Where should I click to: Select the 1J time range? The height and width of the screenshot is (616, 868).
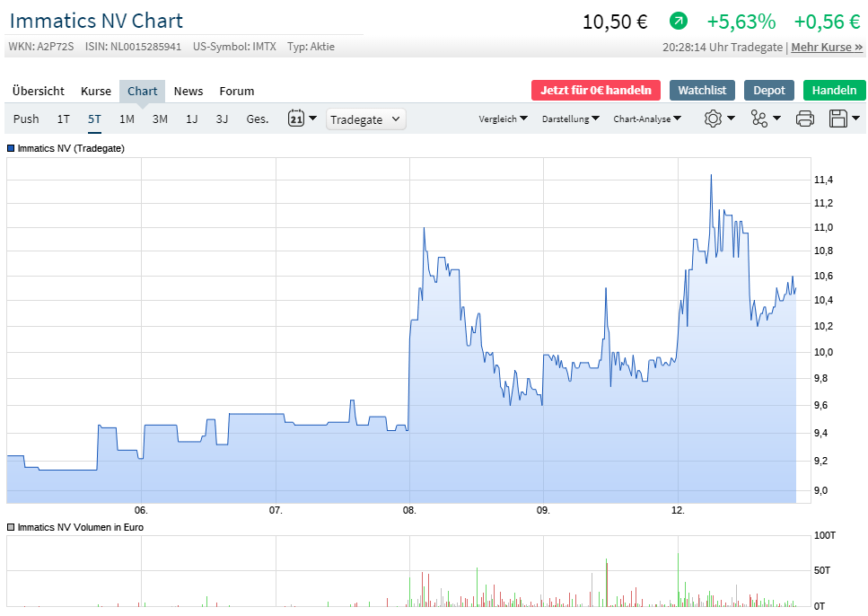tap(191, 119)
